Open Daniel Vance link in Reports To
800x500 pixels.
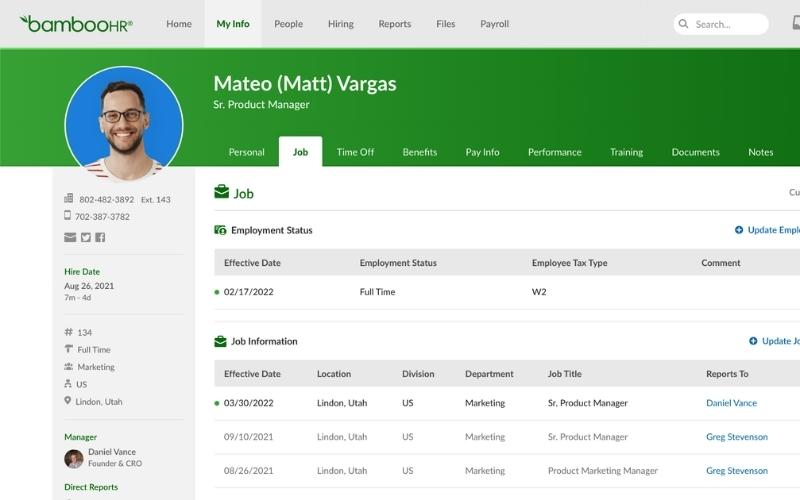click(x=731, y=403)
